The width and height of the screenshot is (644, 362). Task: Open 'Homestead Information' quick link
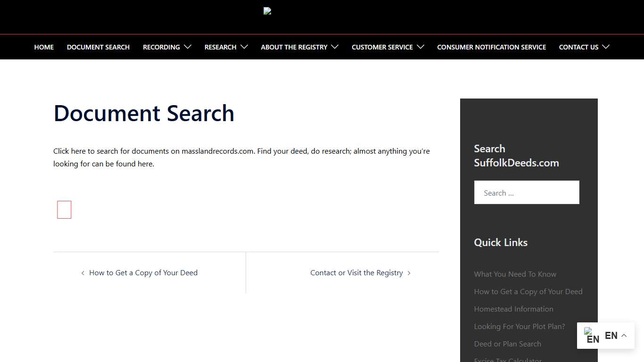coord(513,309)
